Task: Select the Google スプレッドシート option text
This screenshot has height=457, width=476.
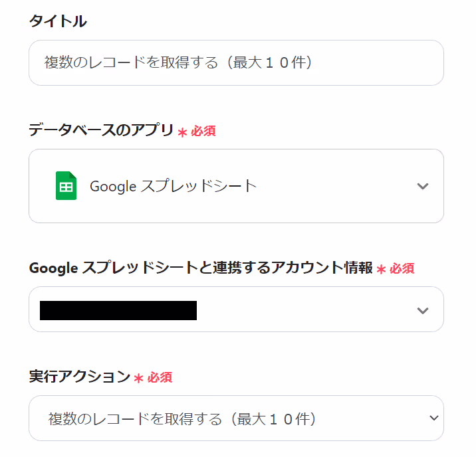Action: pyautogui.click(x=174, y=186)
